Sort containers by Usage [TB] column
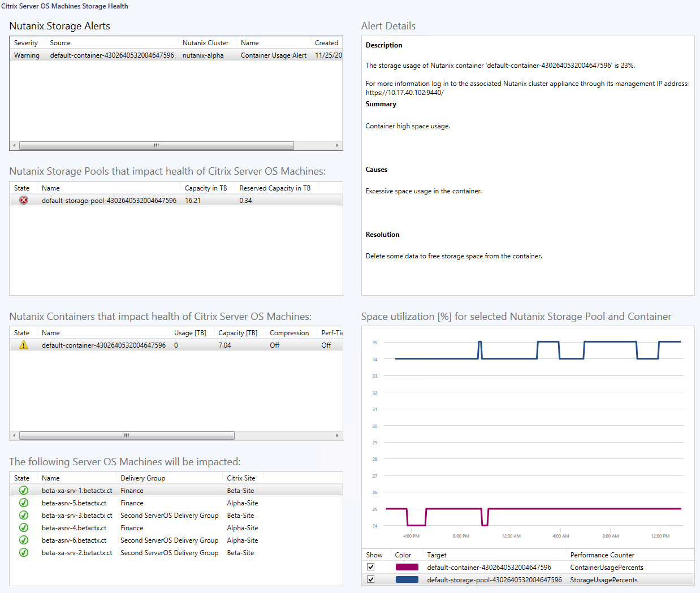Viewport: 700px width, 593px height. pyautogui.click(x=190, y=333)
